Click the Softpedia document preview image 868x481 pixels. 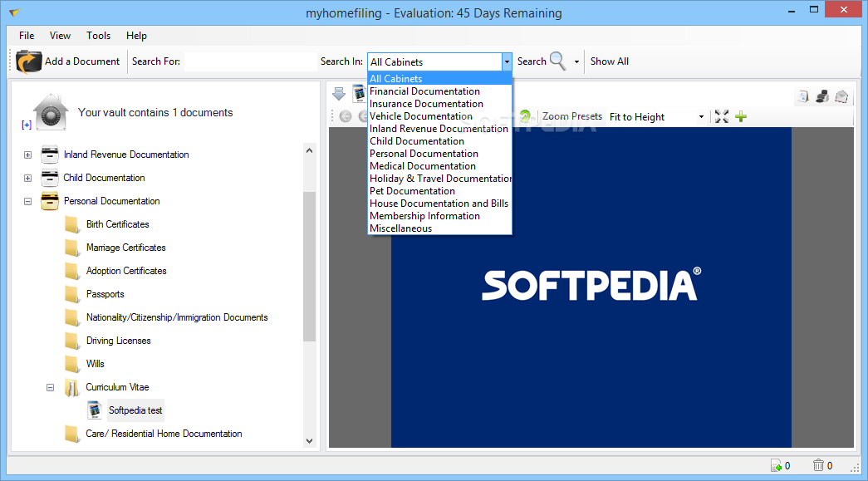coord(591,287)
